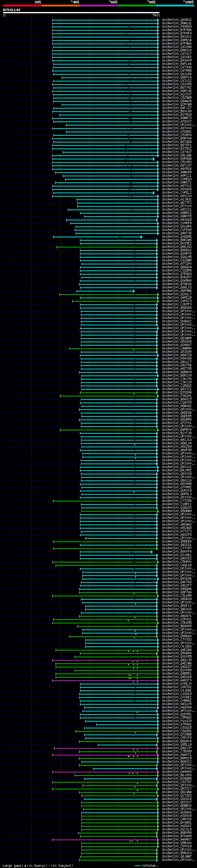The width and height of the screenshot is (197, 868).
Task: Select the UniRef100_C6SXM8 label
Action: point(177,47)
